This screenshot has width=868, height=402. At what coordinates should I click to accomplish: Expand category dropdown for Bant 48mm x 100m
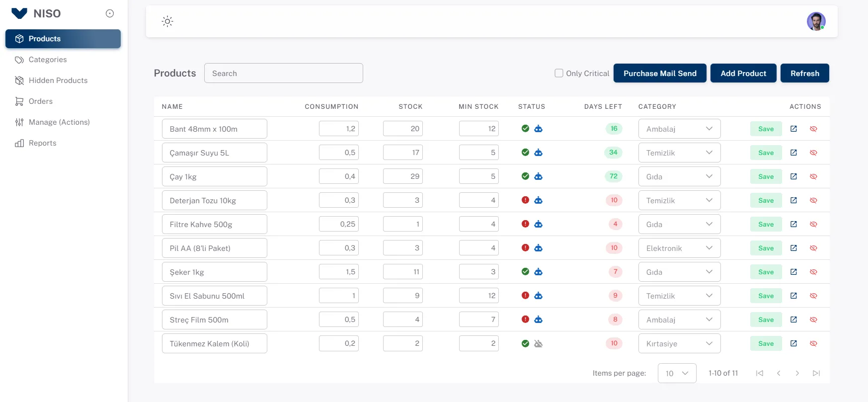pyautogui.click(x=679, y=129)
